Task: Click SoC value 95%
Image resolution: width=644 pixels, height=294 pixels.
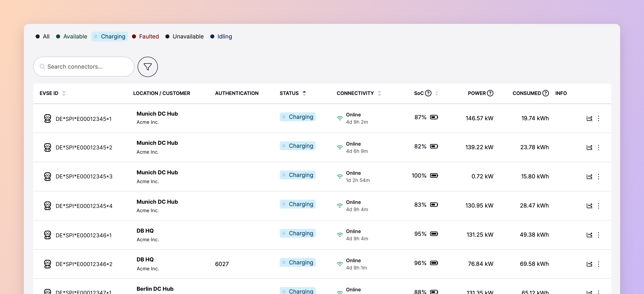Action: pyautogui.click(x=420, y=234)
